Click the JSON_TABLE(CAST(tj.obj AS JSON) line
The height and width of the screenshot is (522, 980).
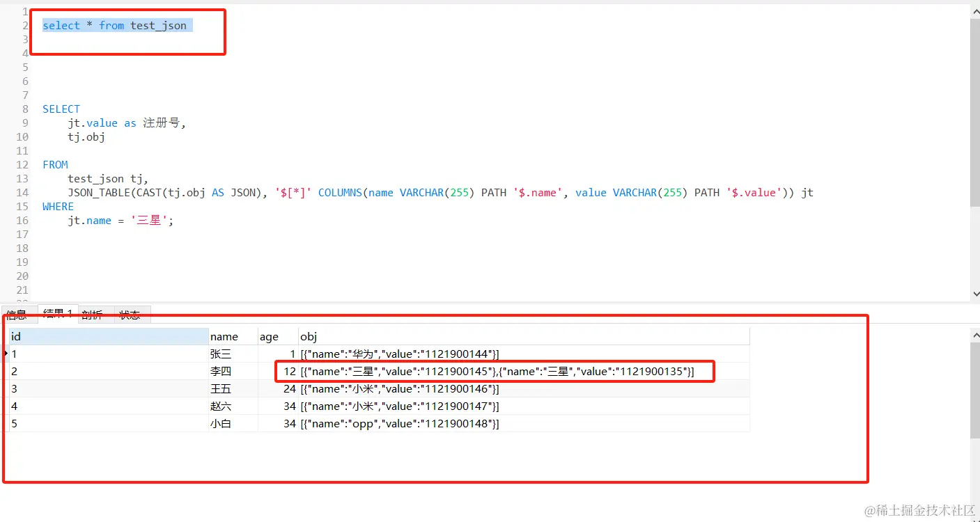click(440, 193)
